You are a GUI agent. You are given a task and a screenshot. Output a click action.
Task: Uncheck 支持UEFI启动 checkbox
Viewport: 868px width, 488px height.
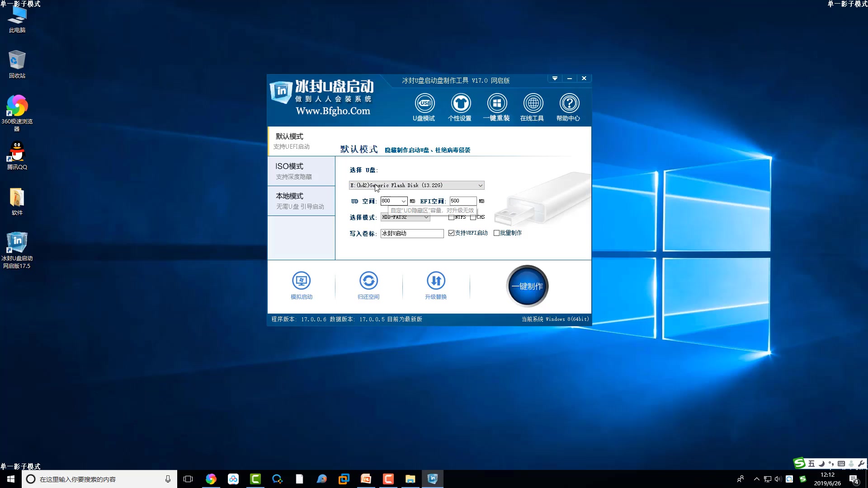pos(451,233)
